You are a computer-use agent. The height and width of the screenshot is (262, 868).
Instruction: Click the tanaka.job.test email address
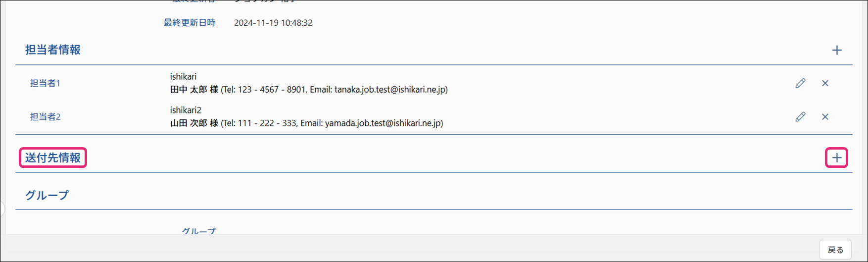pos(390,90)
